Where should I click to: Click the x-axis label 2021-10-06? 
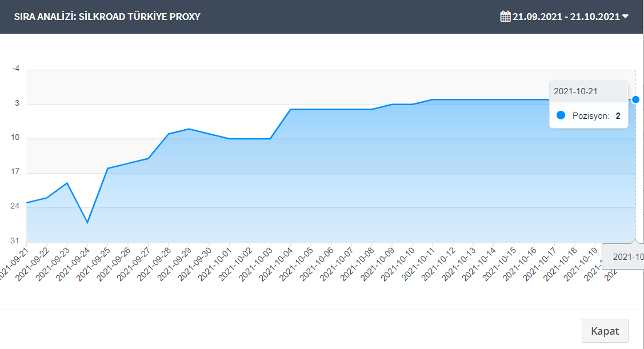pyautogui.click(x=316, y=263)
